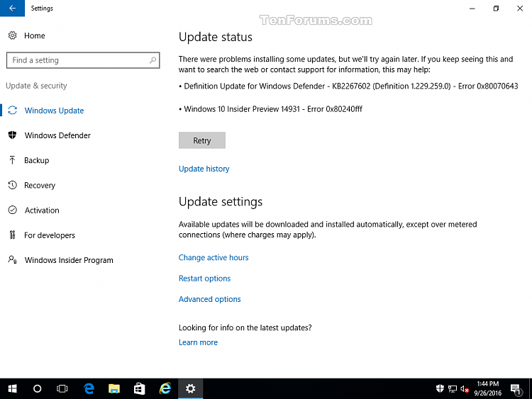Open the Action Center notification icon
This screenshot has height=399, width=532.
pyautogui.click(x=516, y=389)
